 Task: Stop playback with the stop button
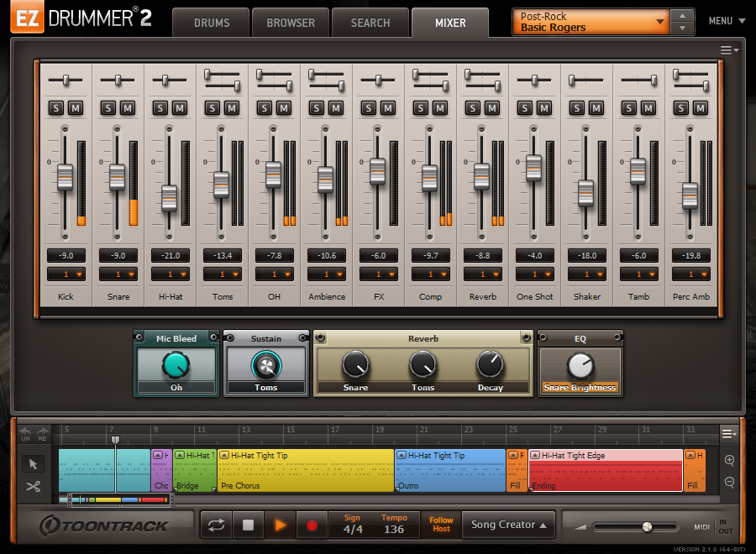pyautogui.click(x=248, y=525)
